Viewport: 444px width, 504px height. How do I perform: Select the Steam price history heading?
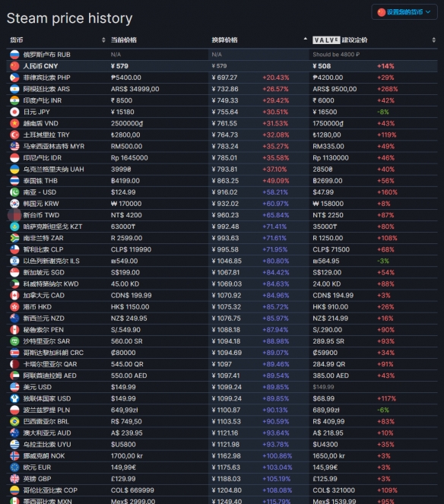(69, 18)
